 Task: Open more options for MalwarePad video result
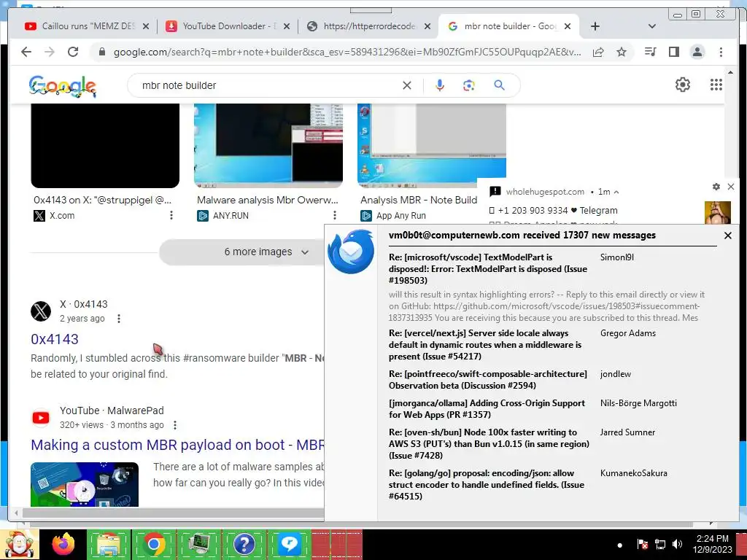tap(175, 425)
